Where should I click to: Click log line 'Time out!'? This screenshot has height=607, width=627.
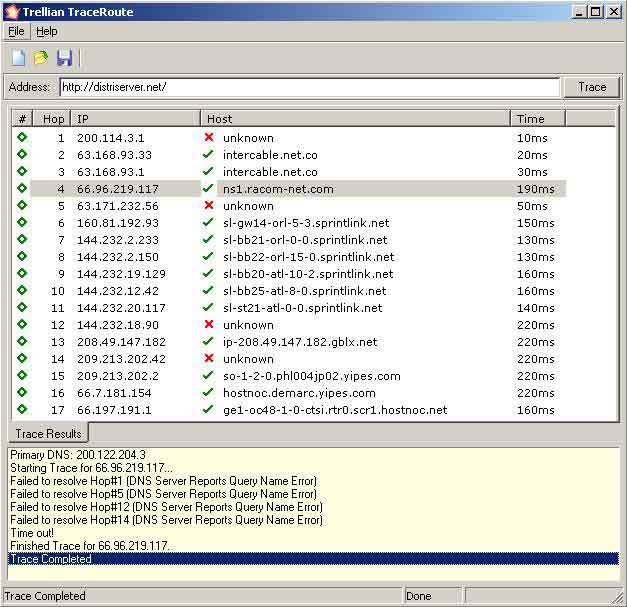click(x=32, y=533)
